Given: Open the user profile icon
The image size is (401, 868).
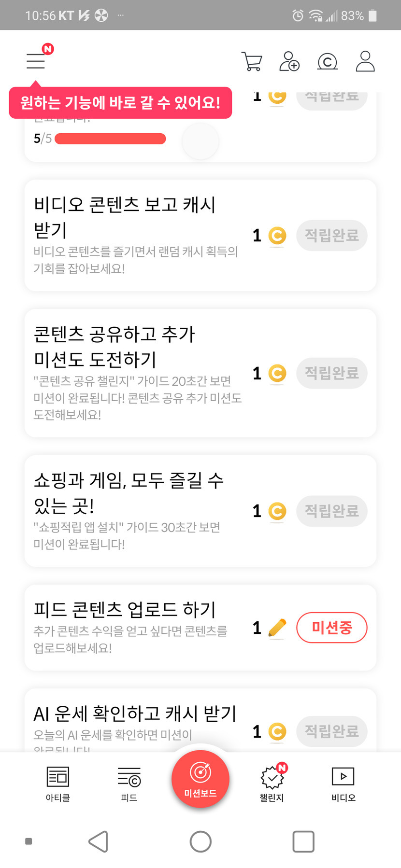Looking at the screenshot, I should tap(365, 62).
